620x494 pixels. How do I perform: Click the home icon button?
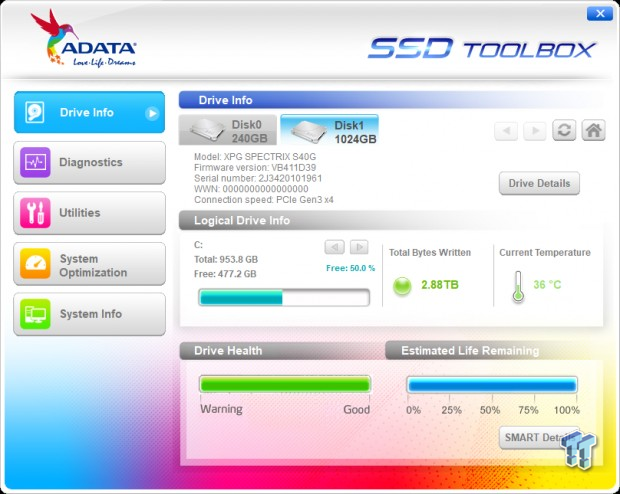coord(594,130)
